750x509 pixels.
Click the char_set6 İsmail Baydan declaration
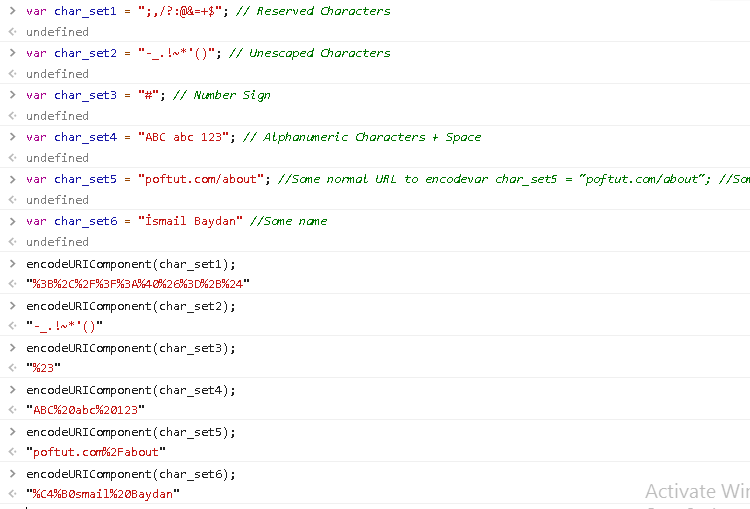coord(176,221)
